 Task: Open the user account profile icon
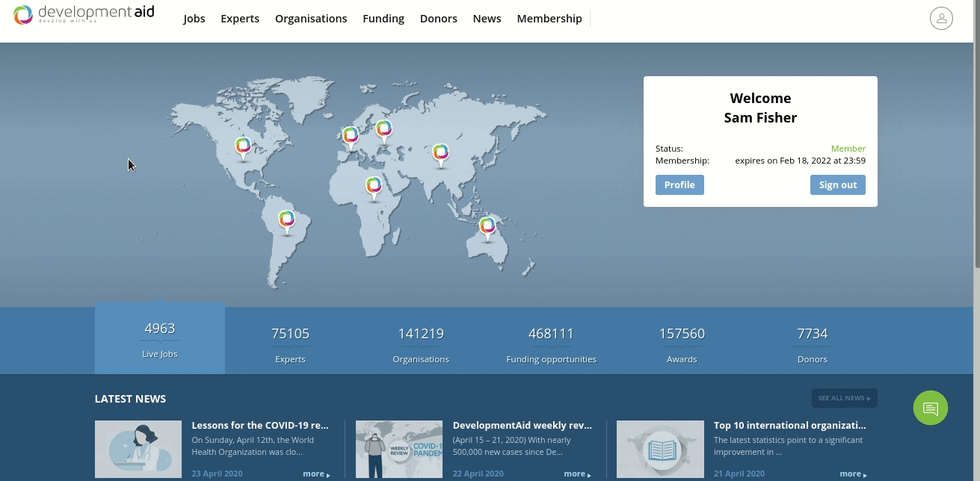point(941,19)
